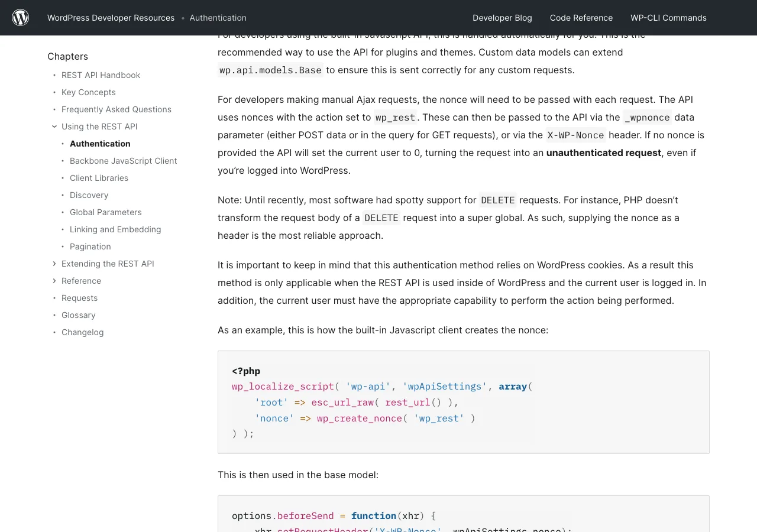Open Linking and Embedding page

[x=115, y=229]
